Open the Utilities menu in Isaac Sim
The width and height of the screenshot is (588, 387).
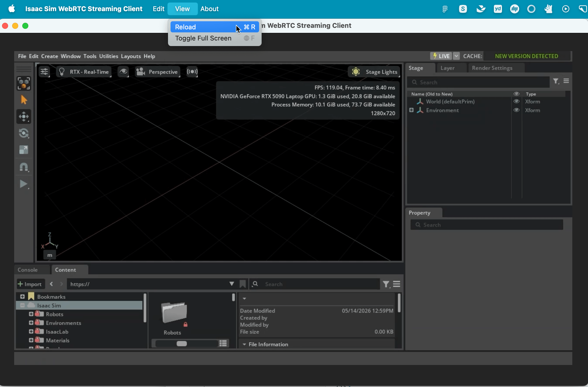coord(109,56)
